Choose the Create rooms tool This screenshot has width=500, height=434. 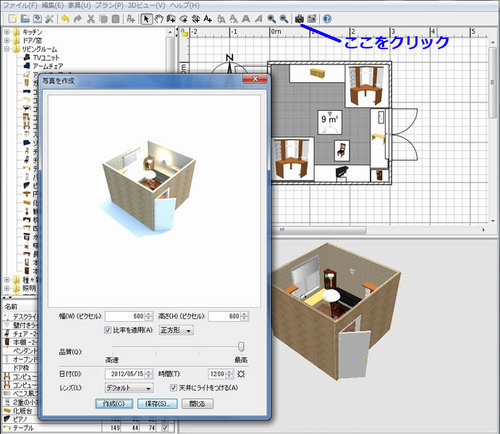[x=183, y=19]
